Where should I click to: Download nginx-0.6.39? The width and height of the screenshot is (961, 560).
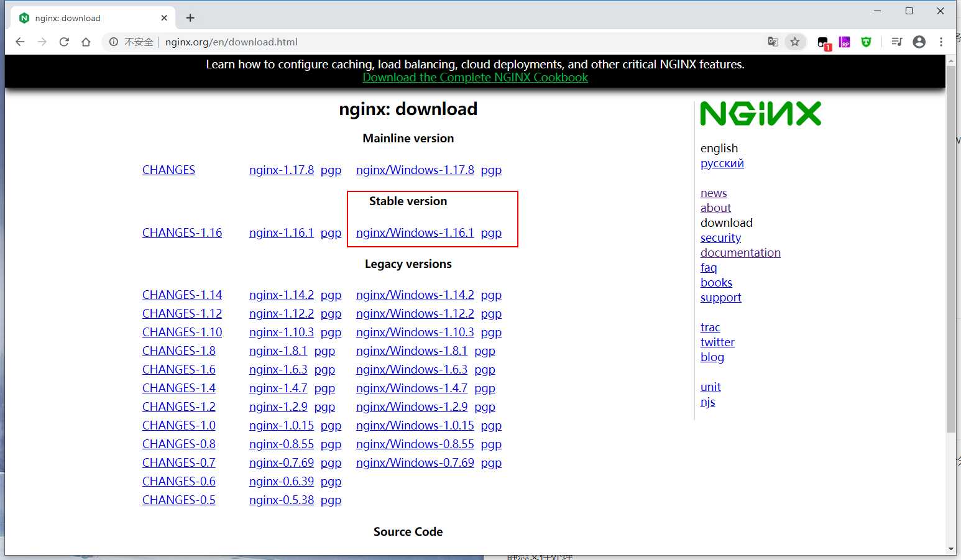pos(282,481)
